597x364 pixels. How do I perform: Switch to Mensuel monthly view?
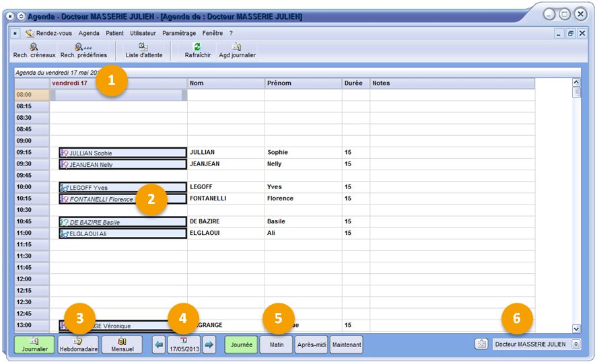tap(122, 344)
